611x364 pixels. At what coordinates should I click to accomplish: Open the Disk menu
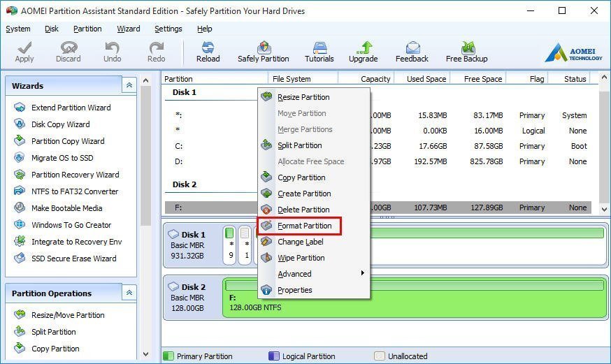[52, 29]
